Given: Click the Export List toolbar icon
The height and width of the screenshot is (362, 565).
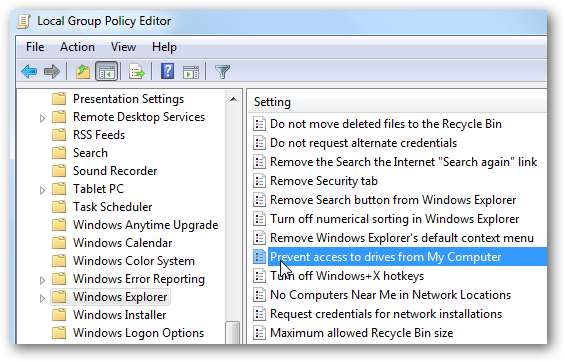Looking at the screenshot, I should pos(137,71).
